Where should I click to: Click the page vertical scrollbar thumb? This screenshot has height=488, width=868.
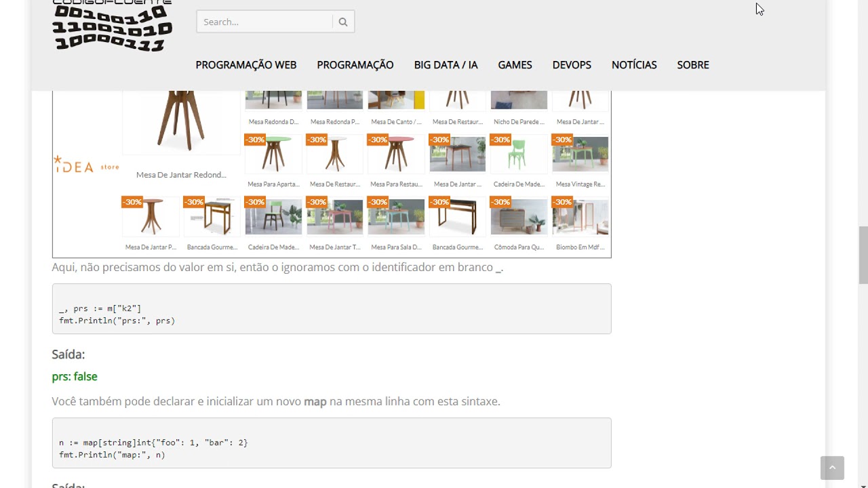863,255
